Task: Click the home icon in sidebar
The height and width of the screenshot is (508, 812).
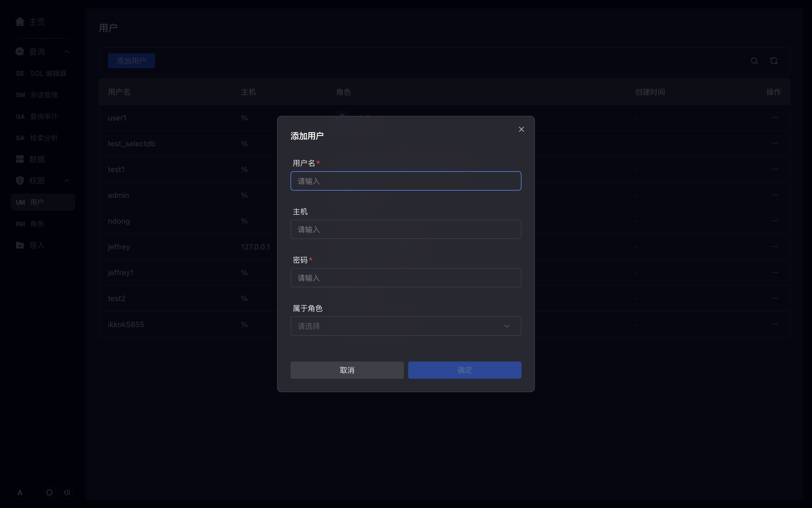Action: pos(20,22)
